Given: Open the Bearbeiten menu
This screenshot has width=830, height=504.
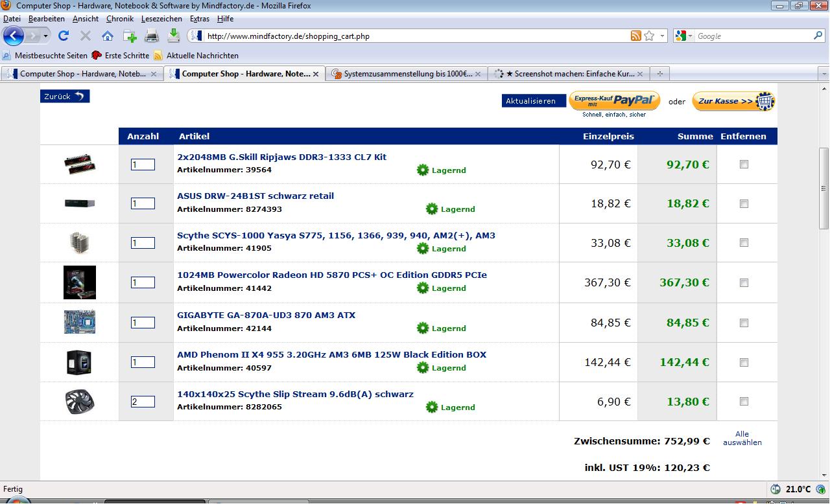Looking at the screenshot, I should click(x=46, y=19).
